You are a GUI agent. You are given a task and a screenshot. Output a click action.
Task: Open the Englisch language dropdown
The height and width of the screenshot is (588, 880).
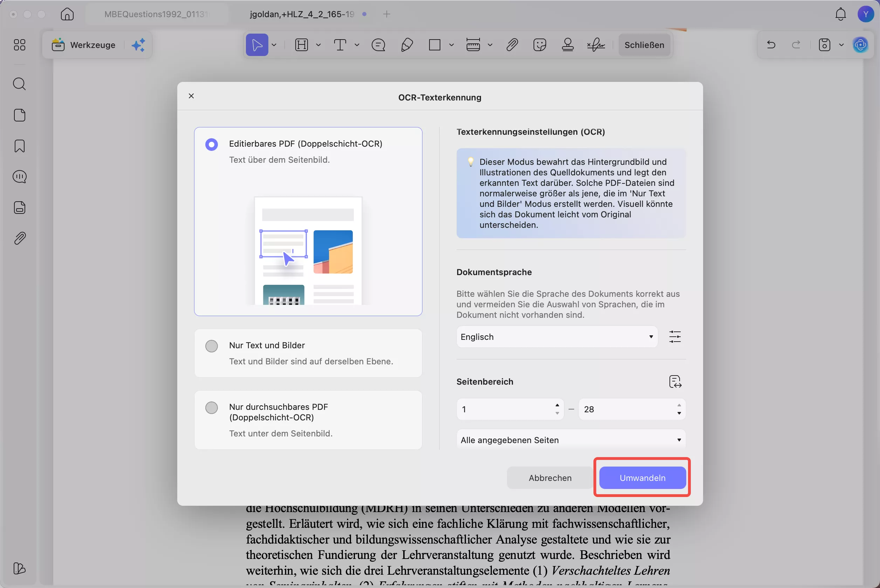557,337
